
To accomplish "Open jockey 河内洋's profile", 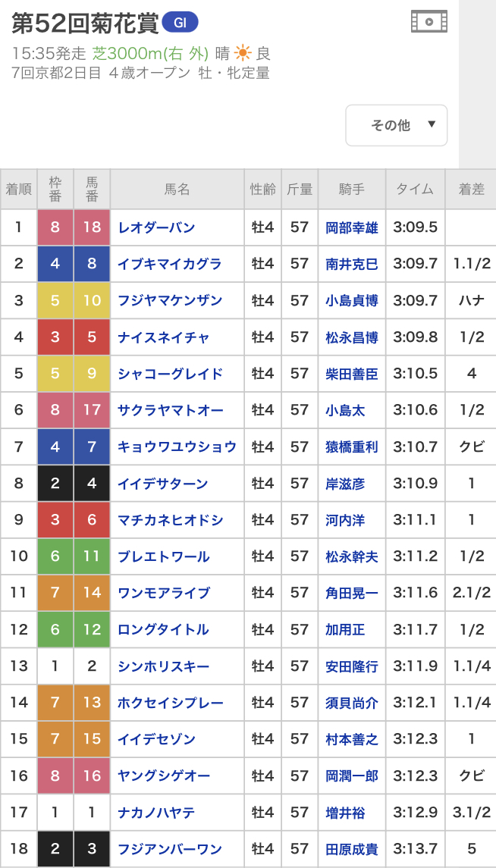I will tap(345, 520).
